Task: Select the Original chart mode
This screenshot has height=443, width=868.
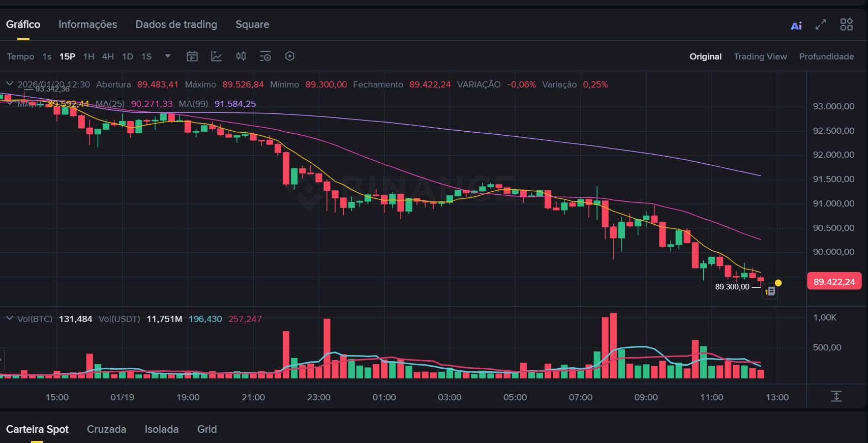Action: 705,56
